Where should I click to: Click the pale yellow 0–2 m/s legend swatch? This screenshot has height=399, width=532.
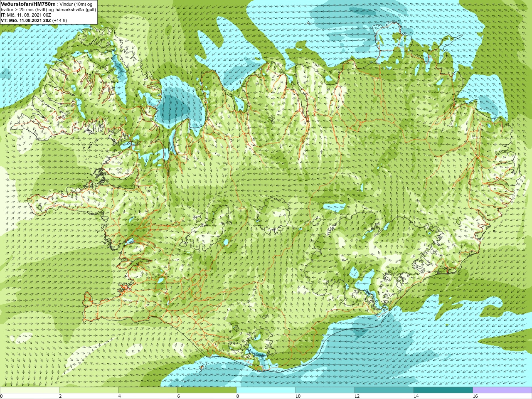pos(30,390)
